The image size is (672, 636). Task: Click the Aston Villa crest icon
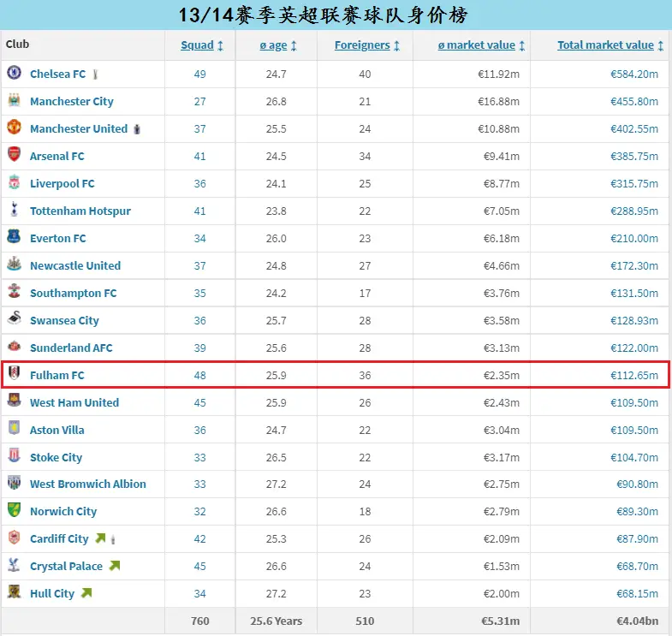15,428
